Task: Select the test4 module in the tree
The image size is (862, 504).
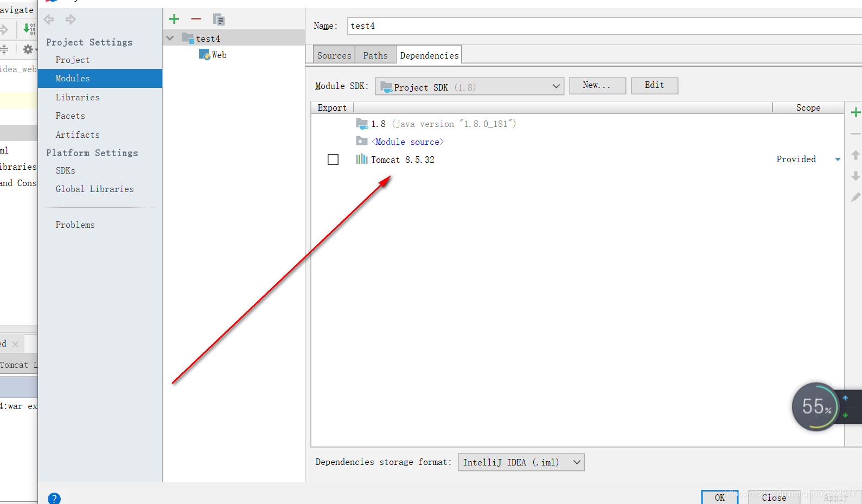Action: pyautogui.click(x=234, y=38)
